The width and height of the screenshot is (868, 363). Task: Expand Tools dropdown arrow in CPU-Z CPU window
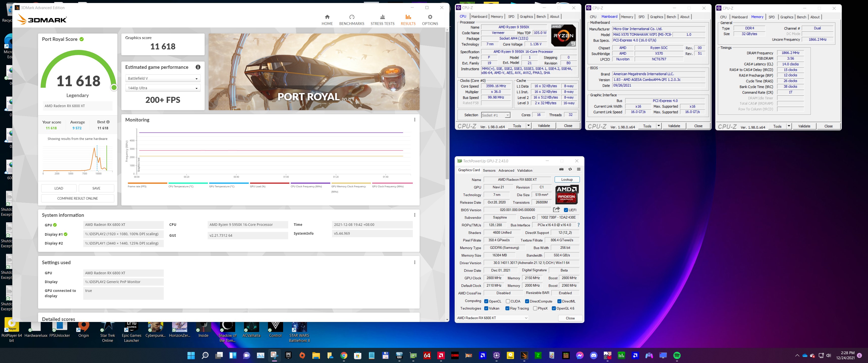pyautogui.click(x=528, y=126)
